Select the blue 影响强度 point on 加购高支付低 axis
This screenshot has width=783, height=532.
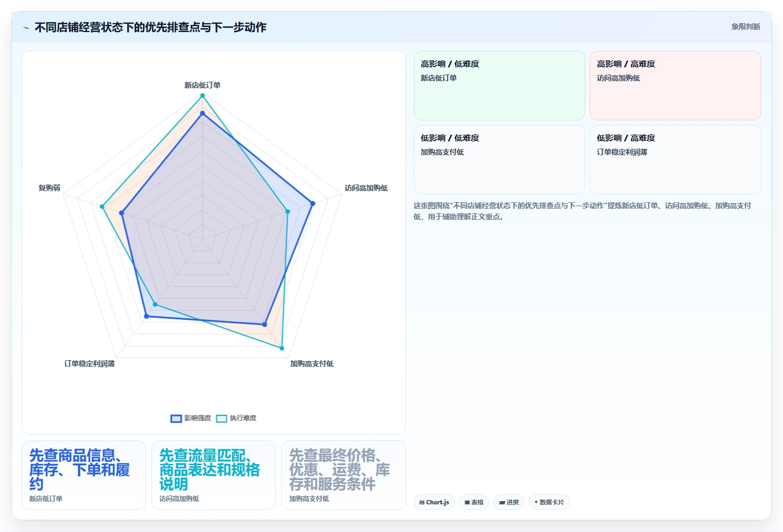coord(265,324)
